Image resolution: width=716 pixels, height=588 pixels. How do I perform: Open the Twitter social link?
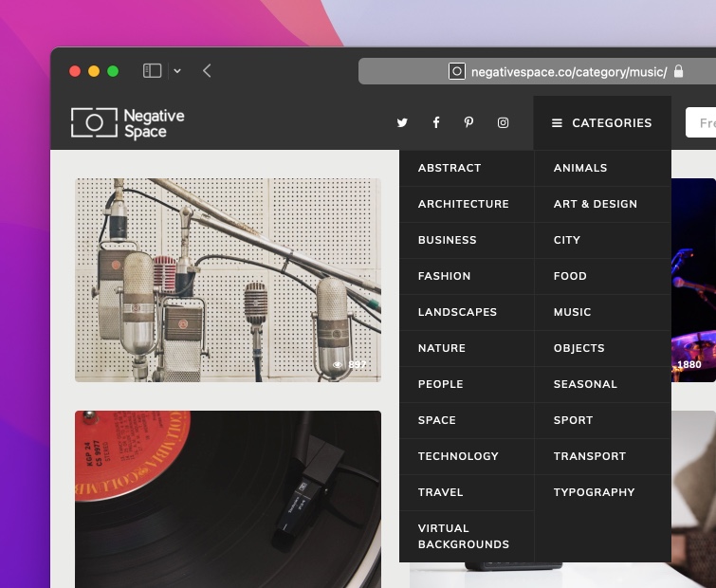(402, 122)
